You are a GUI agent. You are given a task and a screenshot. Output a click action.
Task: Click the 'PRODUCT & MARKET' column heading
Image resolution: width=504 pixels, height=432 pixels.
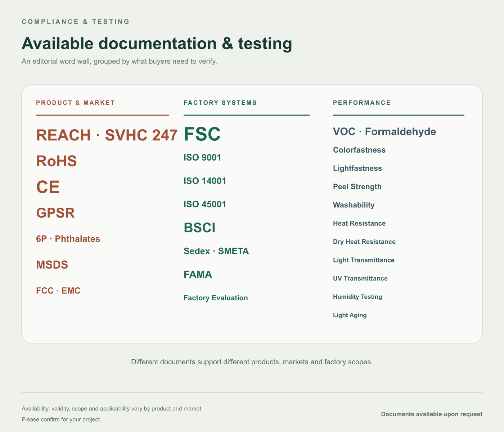[75, 103]
